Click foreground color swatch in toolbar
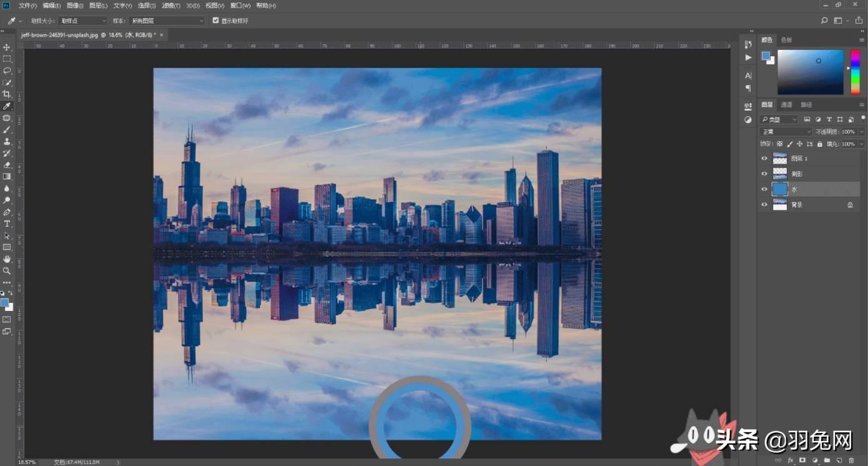The height and width of the screenshot is (466, 868). (5, 303)
